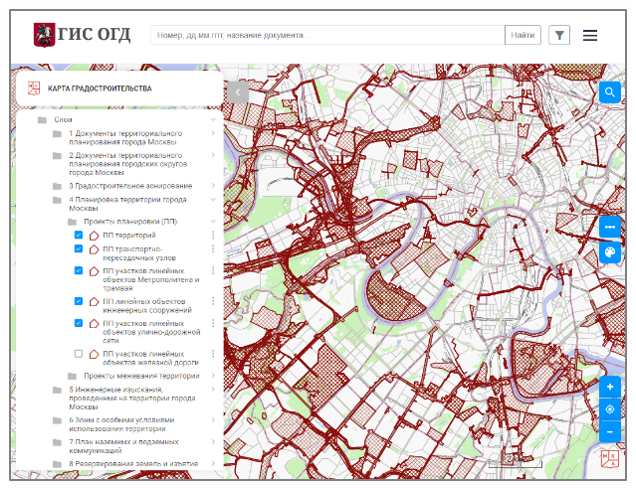Viewport: 636px width, 490px height.
Task: Expand 3 Градостроительное зонирование folder
Action: pyautogui.click(x=213, y=186)
